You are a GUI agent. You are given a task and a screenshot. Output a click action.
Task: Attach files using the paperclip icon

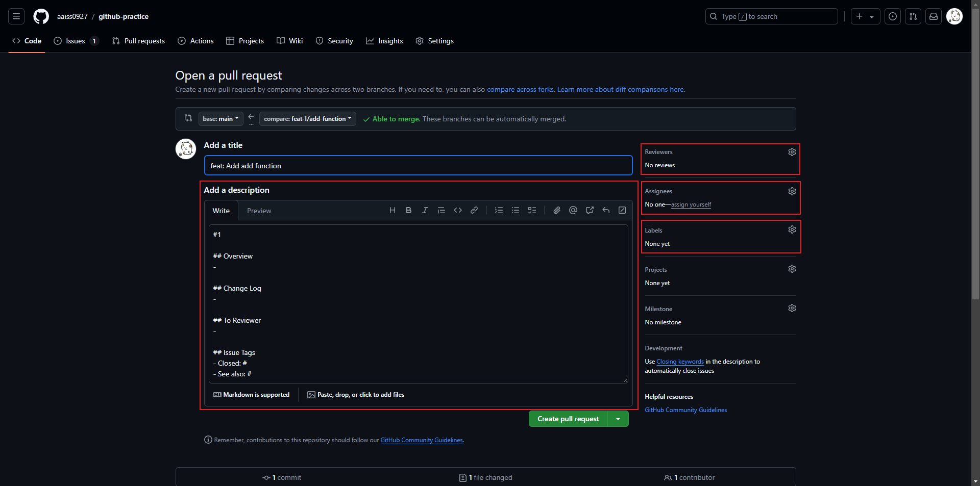coord(557,210)
